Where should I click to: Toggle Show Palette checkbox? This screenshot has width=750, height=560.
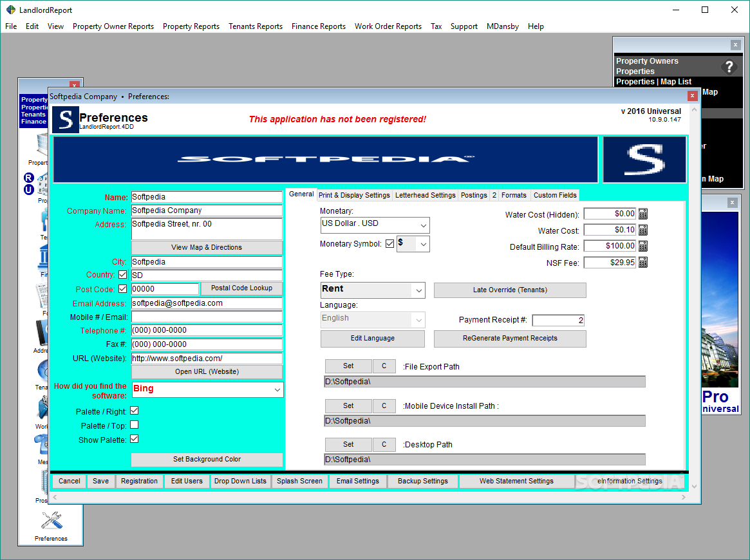(135, 439)
